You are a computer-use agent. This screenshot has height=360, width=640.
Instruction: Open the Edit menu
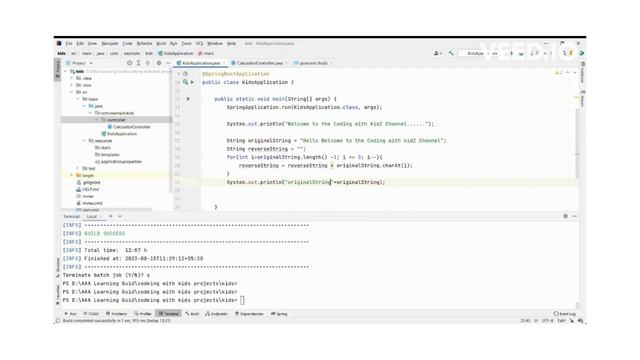point(80,43)
